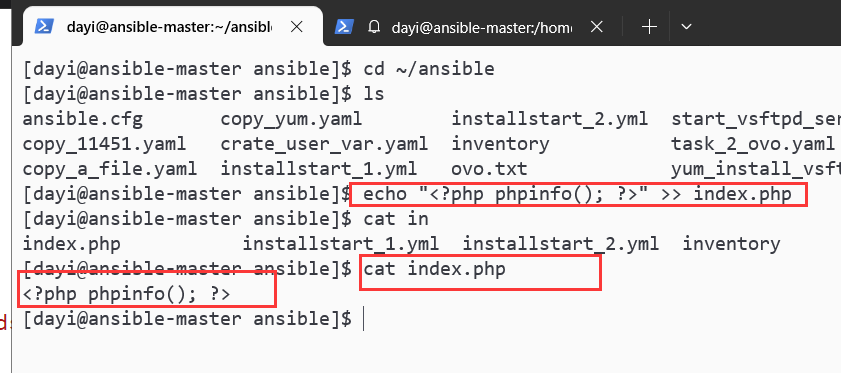This screenshot has width=841, height=373.
Task: Click ansible.cfg in the ls output
Action: tap(83, 119)
